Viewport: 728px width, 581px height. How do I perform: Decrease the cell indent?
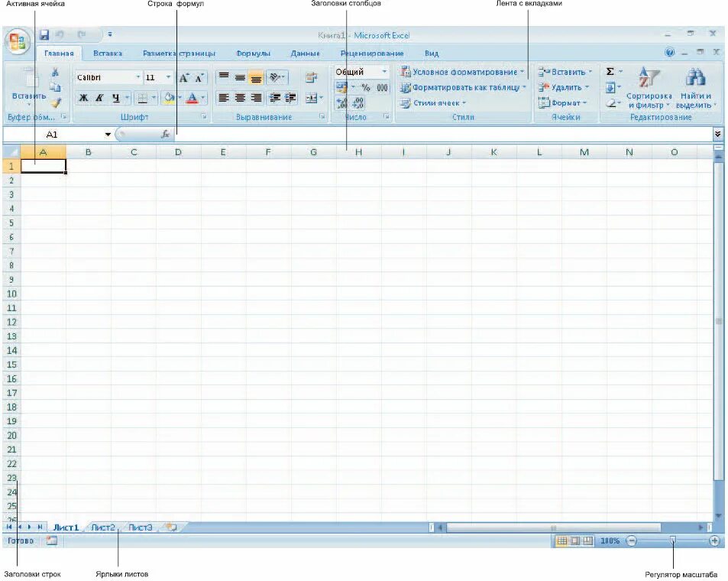[275, 98]
